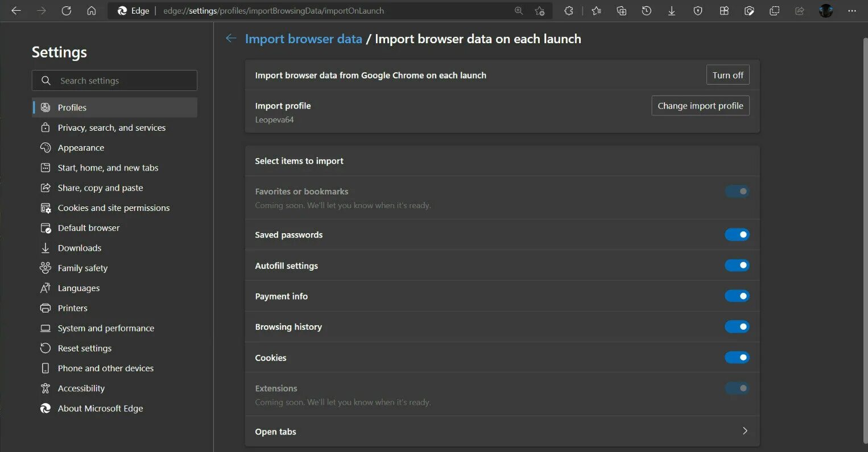The height and width of the screenshot is (452, 868).
Task: Go back using the browser back arrow
Action: [16, 11]
